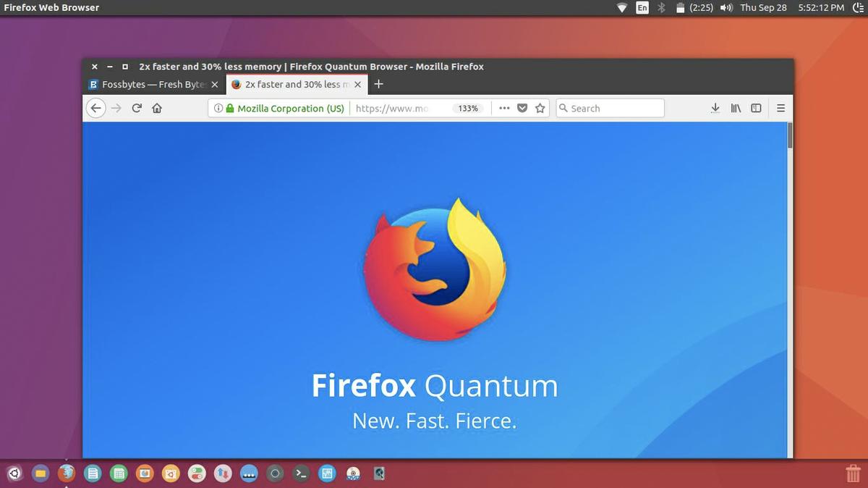Open the site information icon

coord(218,109)
